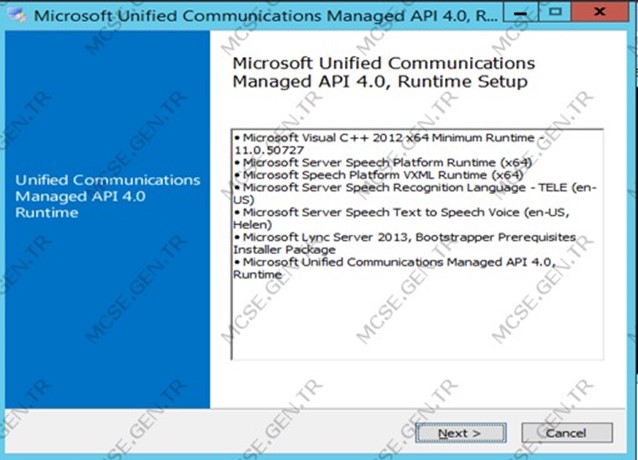Select Microsoft Server Speech Recognition Language - TELE line
Image resolution: width=638 pixels, height=460 pixels.
tap(415, 194)
